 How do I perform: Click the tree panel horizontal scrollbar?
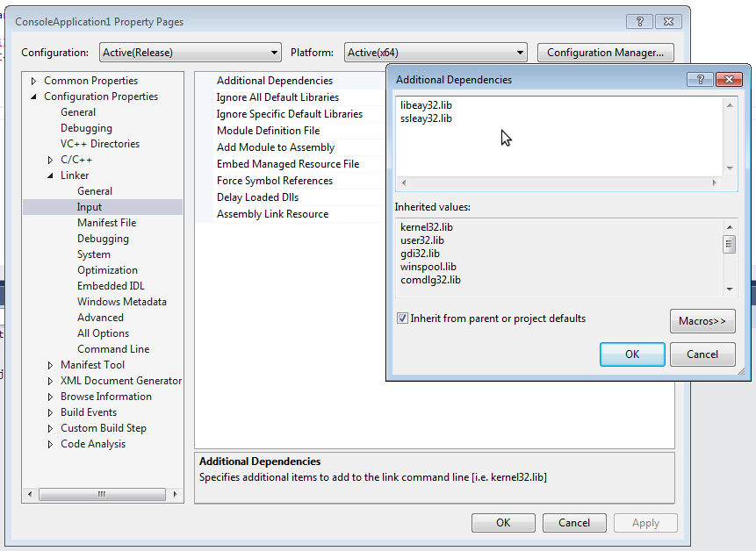pyautogui.click(x=102, y=494)
